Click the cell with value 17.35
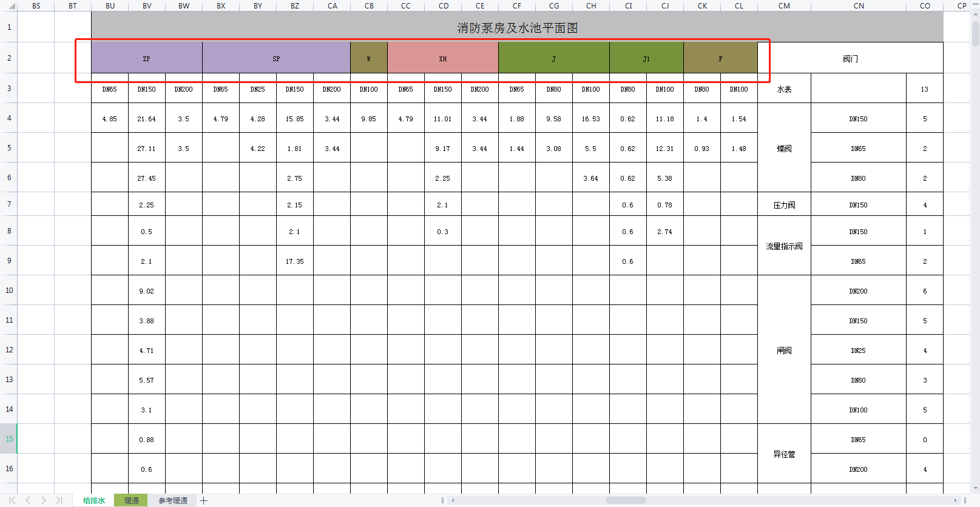Viewport: 980px width, 507px height. point(295,261)
